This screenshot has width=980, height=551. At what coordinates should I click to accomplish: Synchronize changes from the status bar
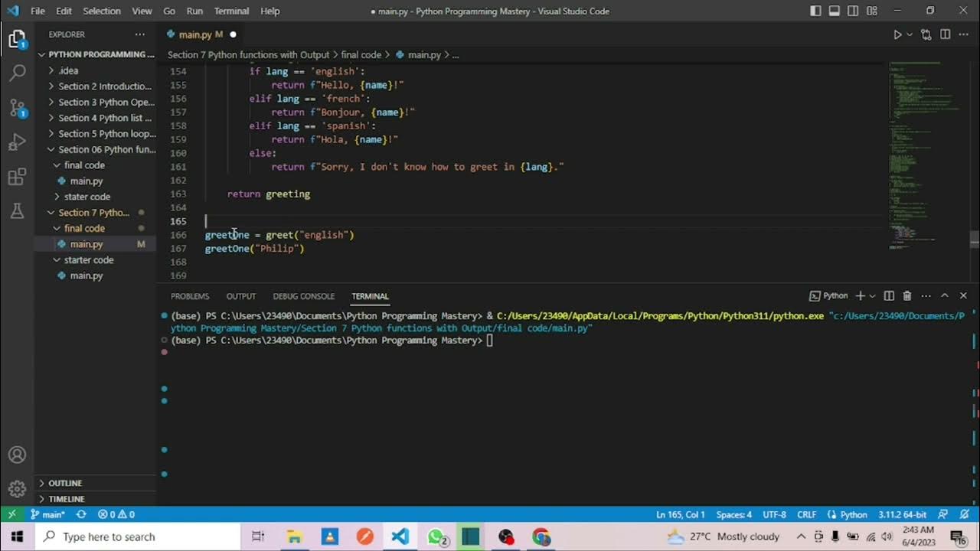[x=81, y=514]
